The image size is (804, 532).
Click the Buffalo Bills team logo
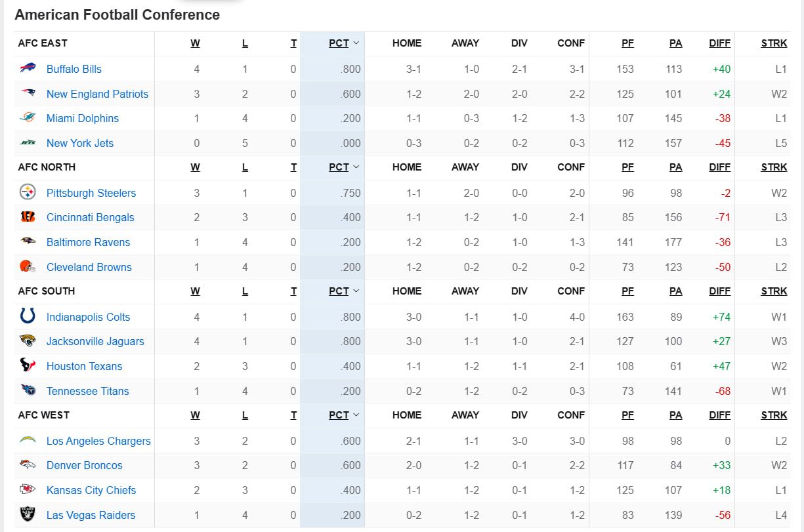tap(28, 68)
